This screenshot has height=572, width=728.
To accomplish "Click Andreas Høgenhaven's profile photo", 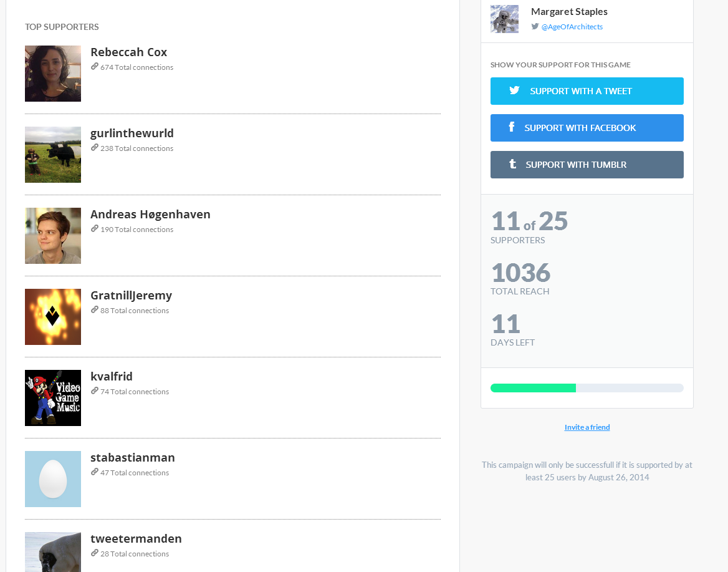I will 53,236.
